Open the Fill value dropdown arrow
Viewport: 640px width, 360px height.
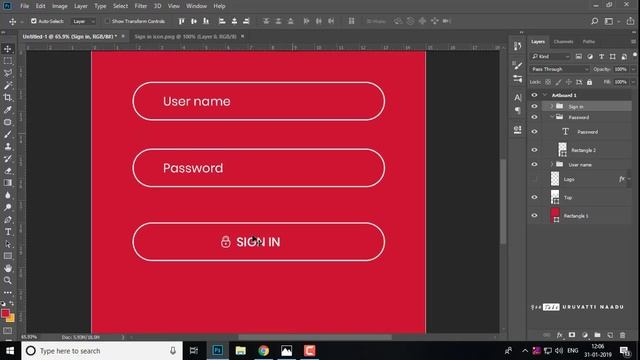[x=633, y=82]
